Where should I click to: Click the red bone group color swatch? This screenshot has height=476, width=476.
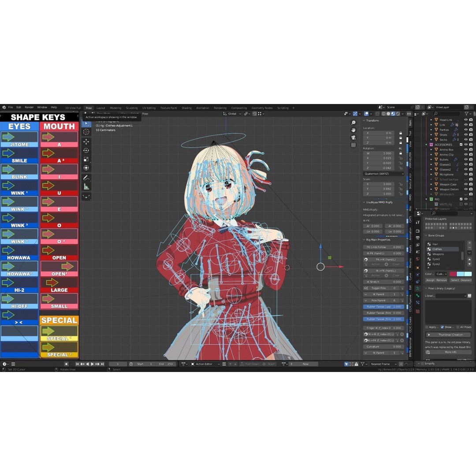pyautogui.click(x=453, y=274)
